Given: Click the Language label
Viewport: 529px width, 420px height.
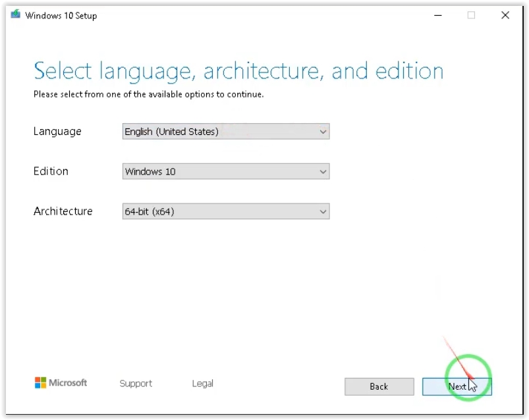Looking at the screenshot, I should [57, 132].
